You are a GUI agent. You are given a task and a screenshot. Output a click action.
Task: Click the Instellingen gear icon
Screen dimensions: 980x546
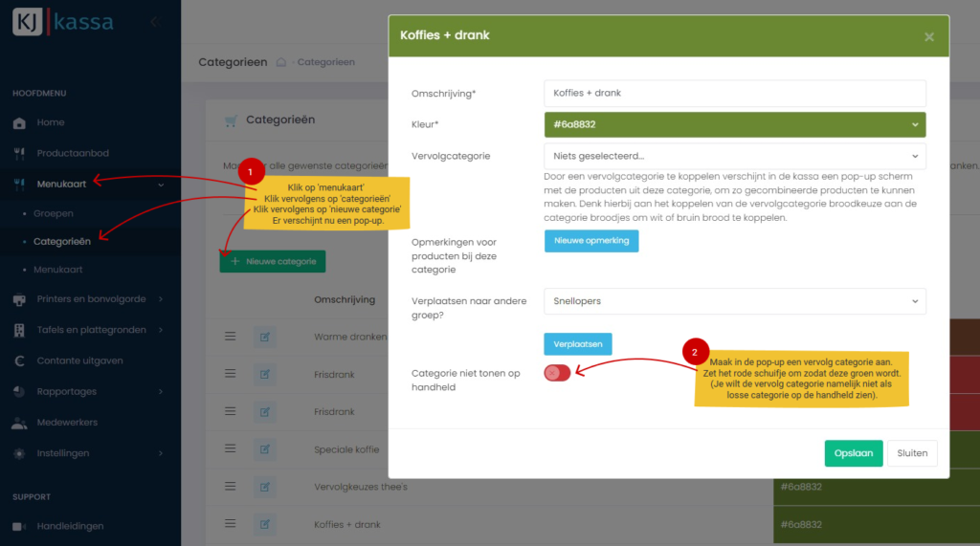click(19, 453)
